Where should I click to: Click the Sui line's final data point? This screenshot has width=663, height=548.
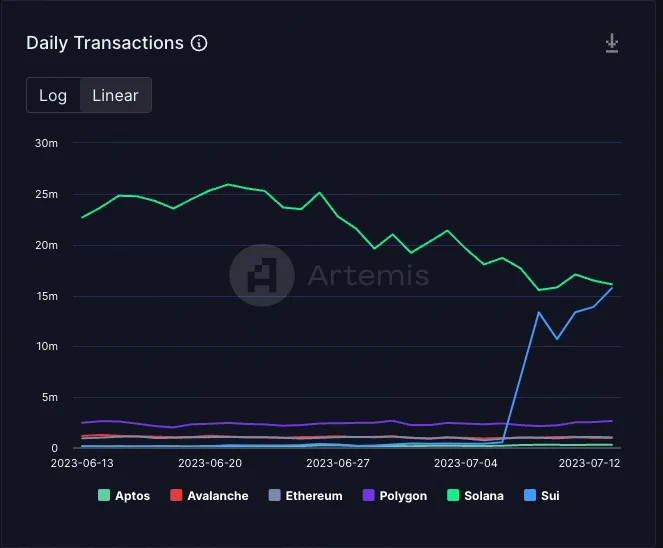(x=612, y=288)
